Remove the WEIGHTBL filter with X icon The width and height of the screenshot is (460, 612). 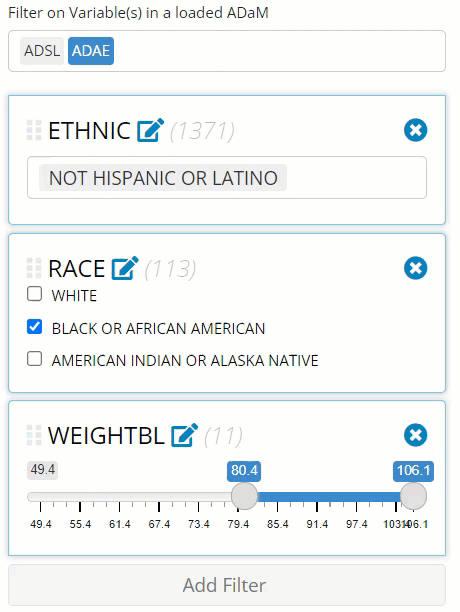click(x=416, y=435)
